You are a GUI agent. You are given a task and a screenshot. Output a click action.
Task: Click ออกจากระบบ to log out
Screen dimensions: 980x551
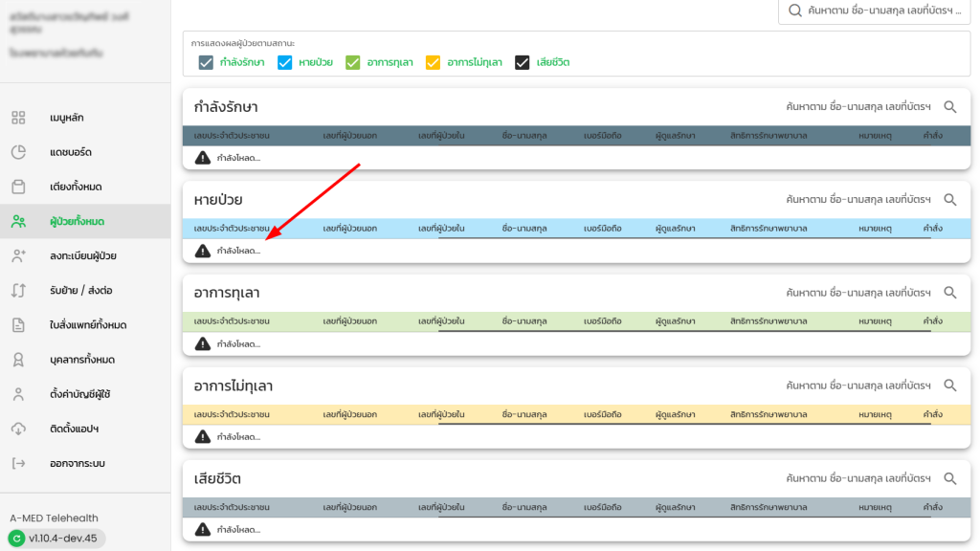click(77, 463)
